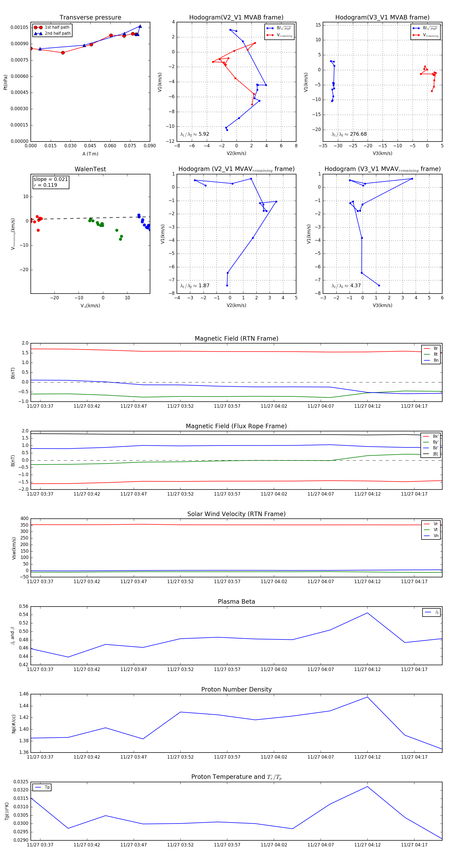Click the Magnetic Field (RTN Frame) title
The height and width of the screenshot is (868, 473).
pyautogui.click(x=236, y=339)
